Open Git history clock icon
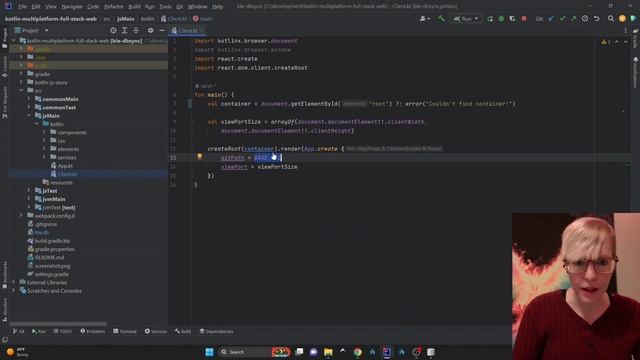 pos(585,19)
